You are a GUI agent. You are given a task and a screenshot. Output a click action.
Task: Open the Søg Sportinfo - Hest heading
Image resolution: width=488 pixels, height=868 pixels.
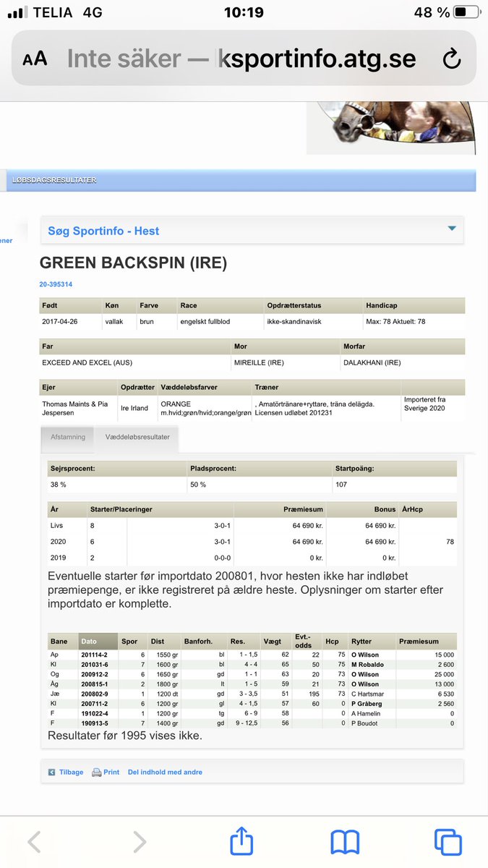point(103,231)
